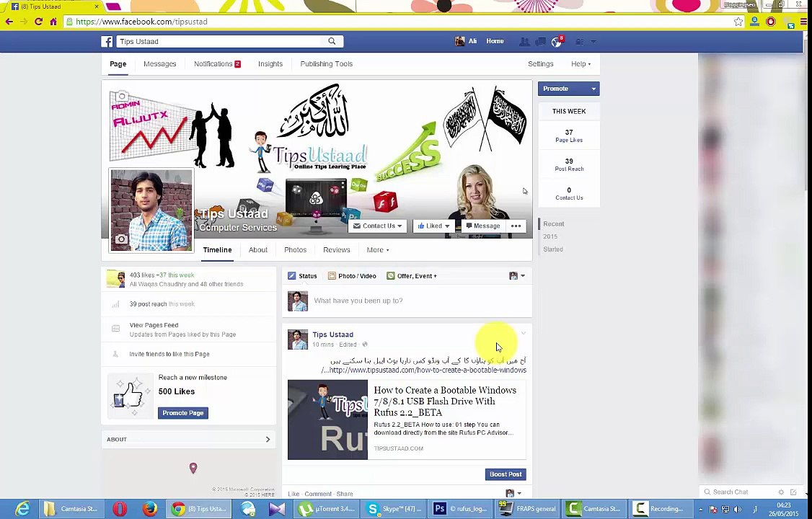The image size is (812, 519).
Task: Click the browser home icon
Action: (x=53, y=22)
